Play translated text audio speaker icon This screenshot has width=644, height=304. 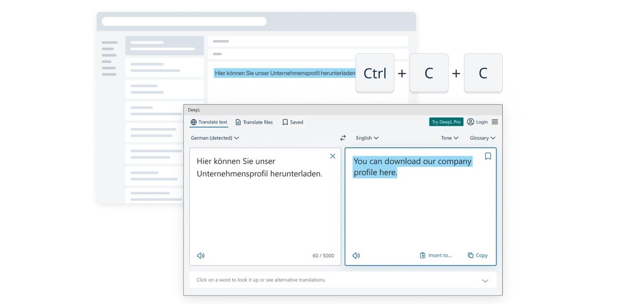tap(356, 255)
